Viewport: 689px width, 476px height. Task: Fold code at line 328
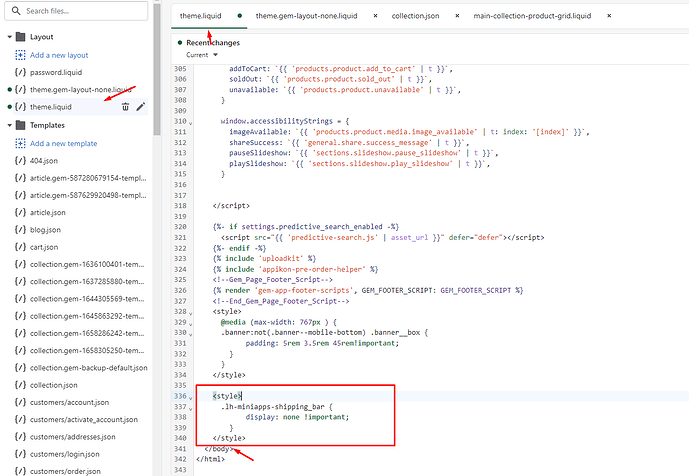point(191,313)
